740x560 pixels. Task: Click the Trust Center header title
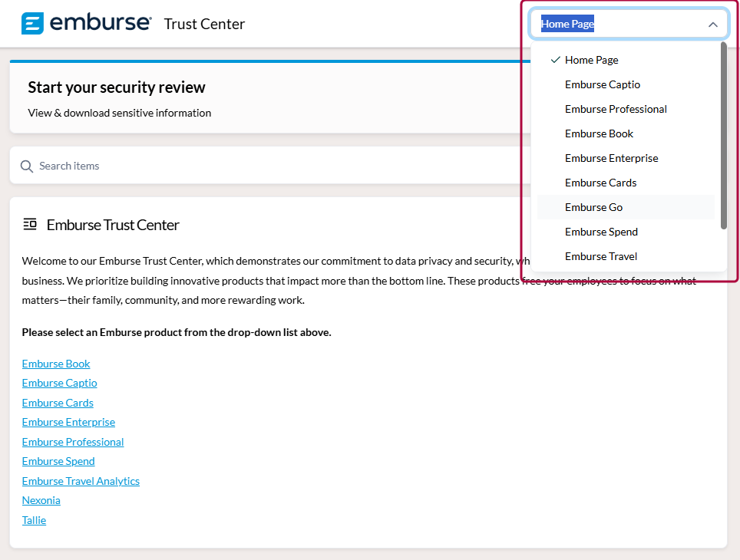point(204,24)
